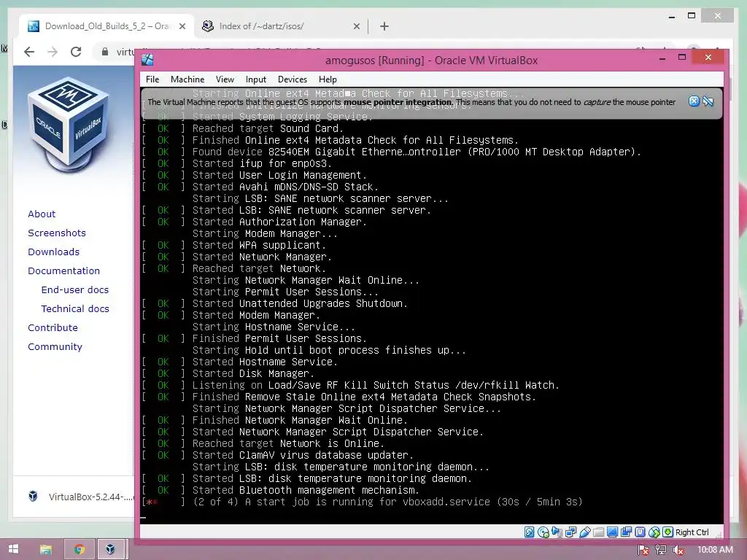The height and width of the screenshot is (560, 747).
Task: Click the hard disk activity indicator in VirtualBox status bar
Action: pos(530,532)
